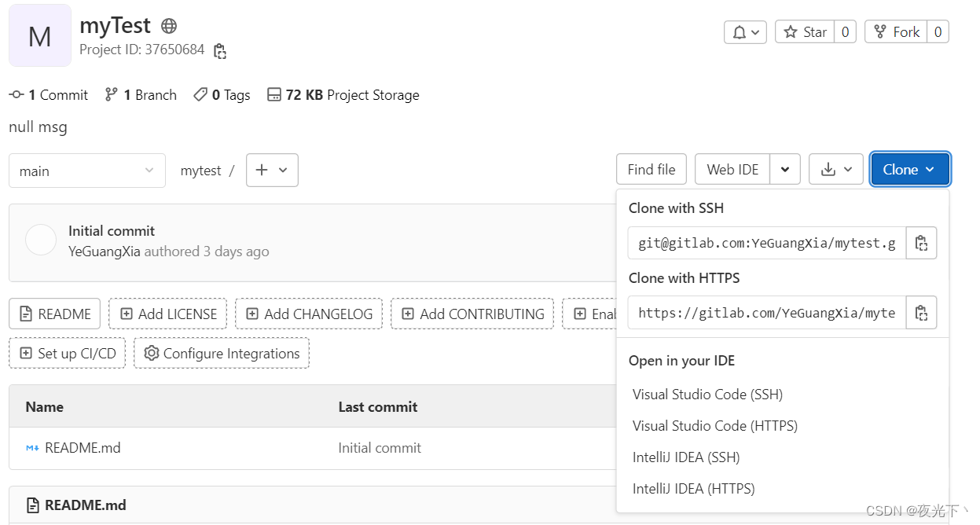Viewport: 980px width, 525px height.
Task: View the 0 Tags link
Action: pyautogui.click(x=222, y=95)
